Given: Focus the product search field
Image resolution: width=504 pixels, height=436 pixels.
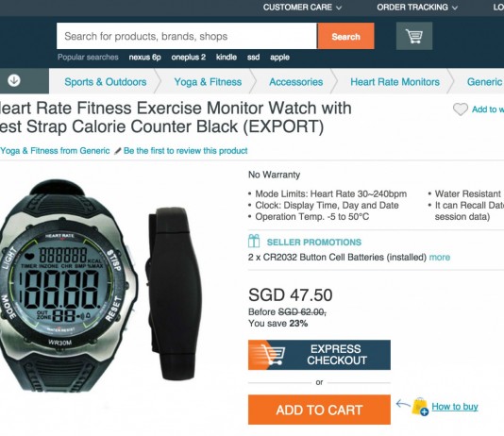Looking at the screenshot, I should tap(187, 36).
